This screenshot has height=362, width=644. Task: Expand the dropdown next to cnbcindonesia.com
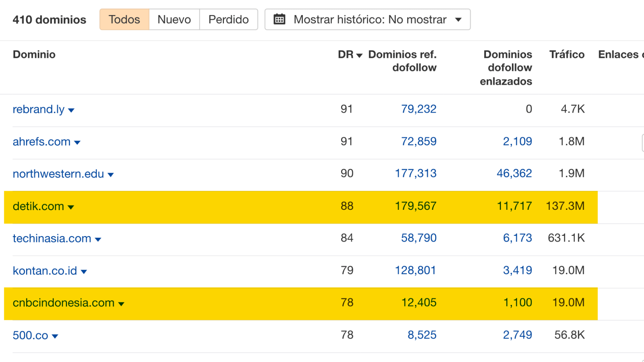click(x=121, y=303)
